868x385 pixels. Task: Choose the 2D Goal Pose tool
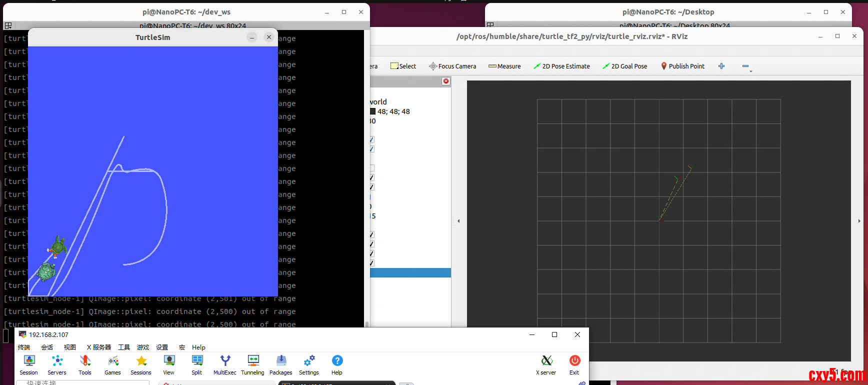point(624,66)
